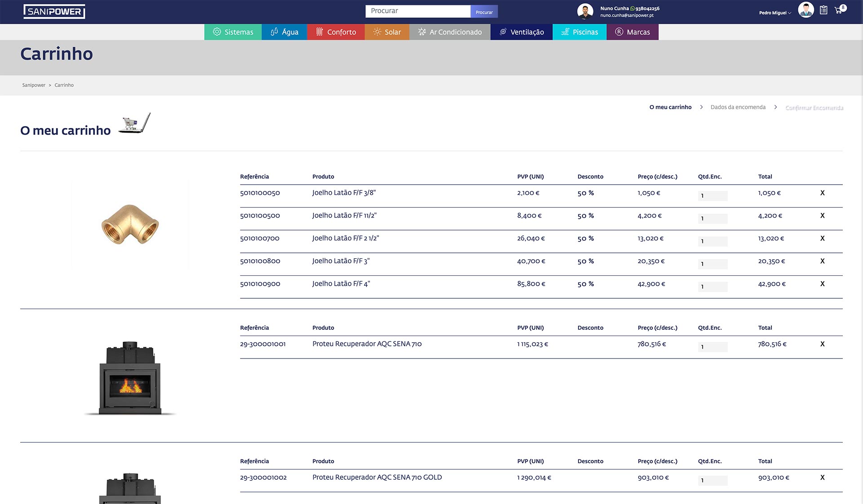Remove Proteu Recuperador AQC SENA 710 from cart

[823, 344]
